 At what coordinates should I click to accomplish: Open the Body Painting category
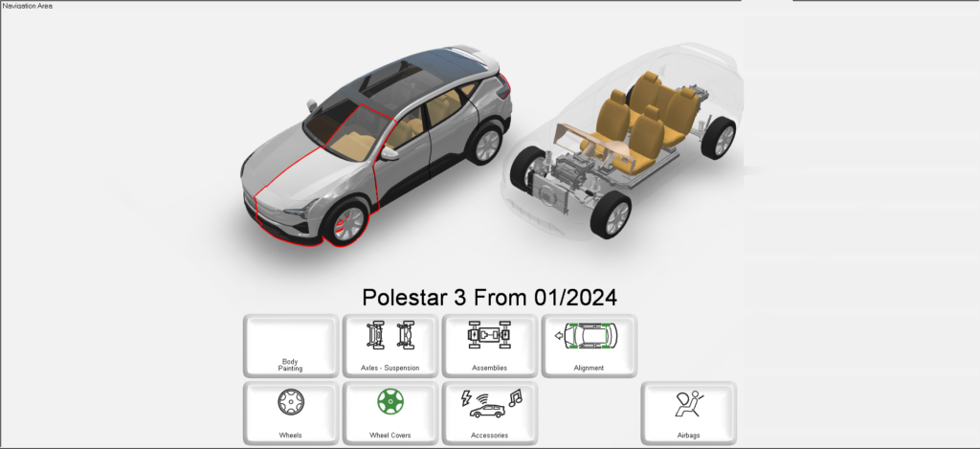[x=291, y=346]
